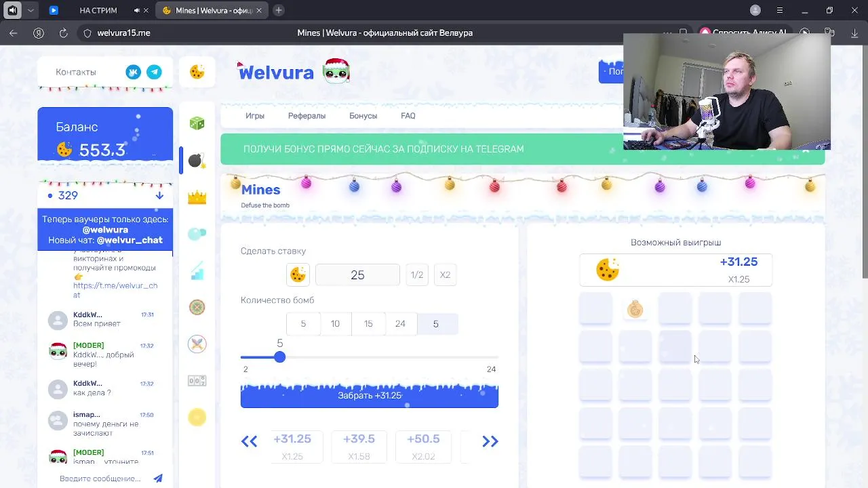Viewport: 868px width, 488px height.
Task: Select 10 bombs preset
Action: coord(335,324)
